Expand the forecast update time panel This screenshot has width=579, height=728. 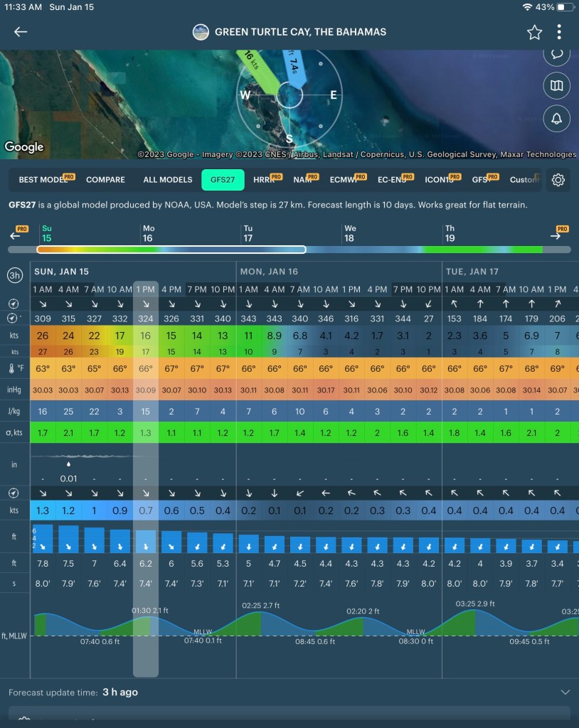565,692
